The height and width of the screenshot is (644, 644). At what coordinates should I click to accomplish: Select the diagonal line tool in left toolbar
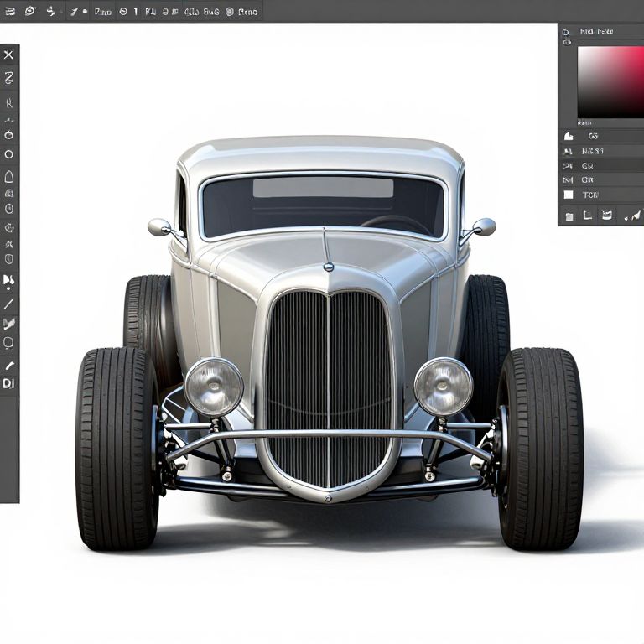point(9,304)
